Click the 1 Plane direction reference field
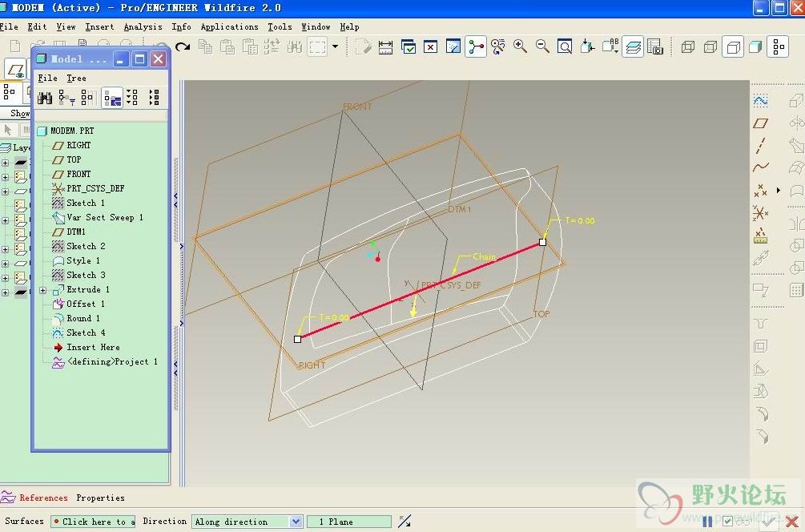Image resolution: width=805 pixels, height=532 pixels. (349, 522)
